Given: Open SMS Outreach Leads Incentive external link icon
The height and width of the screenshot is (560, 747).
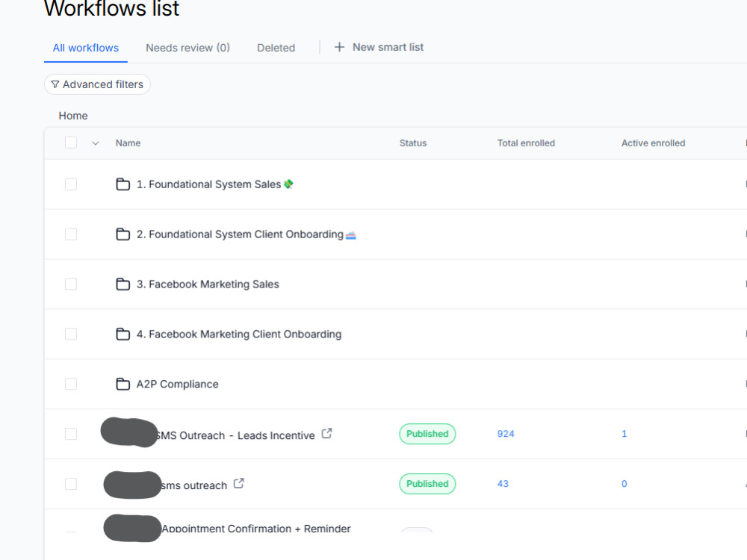Looking at the screenshot, I should point(327,433).
